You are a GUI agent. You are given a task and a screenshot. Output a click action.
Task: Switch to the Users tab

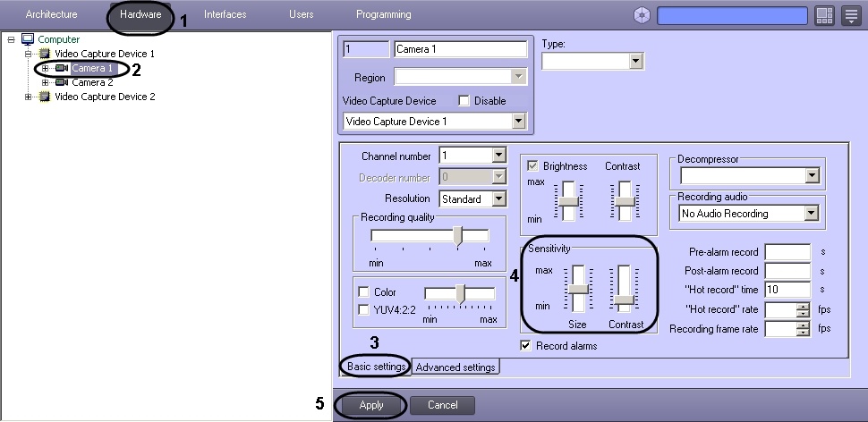(x=302, y=14)
